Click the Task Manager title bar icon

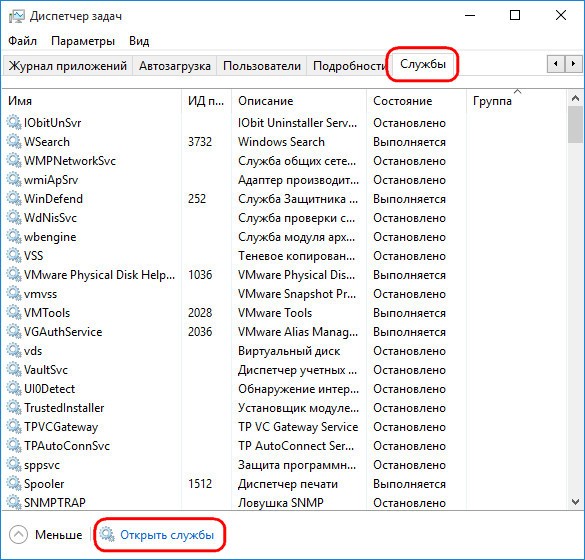[x=16, y=16]
